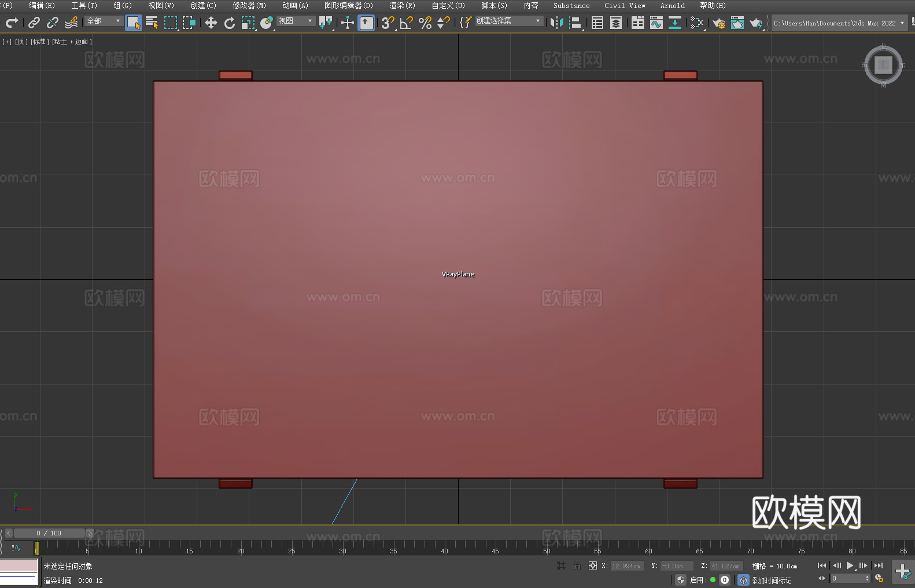
Task: Click frame 50 on the timeline track
Action: (547, 547)
